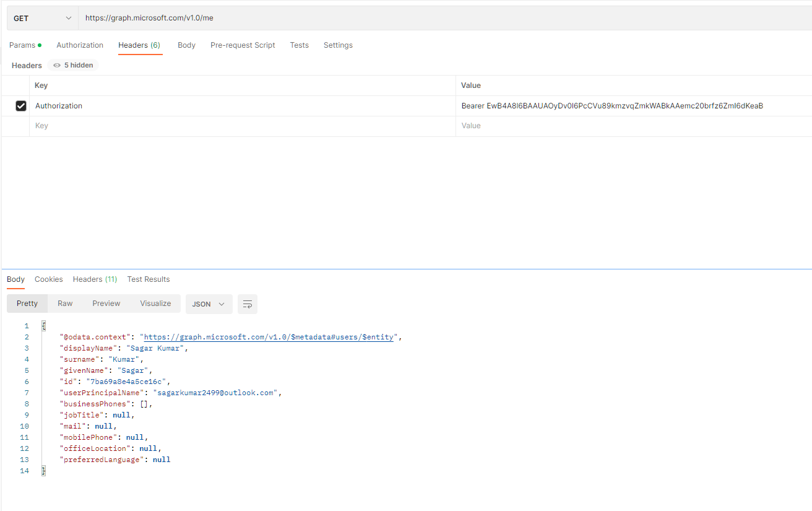
Task: Open the Params tab
Action: click(x=22, y=45)
